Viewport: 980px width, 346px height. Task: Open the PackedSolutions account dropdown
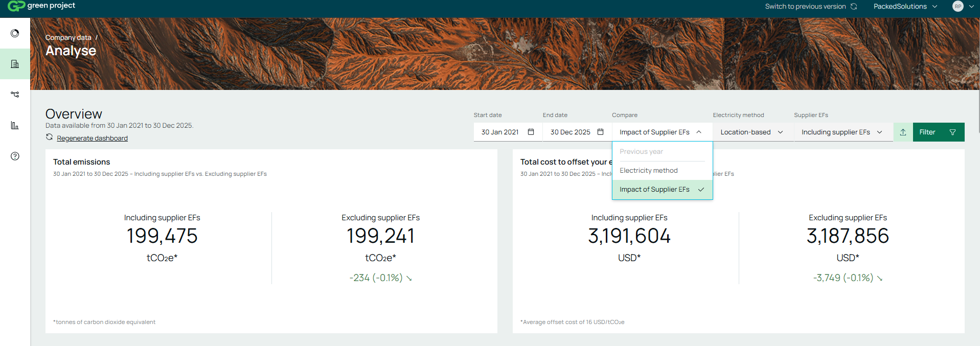[905, 7]
